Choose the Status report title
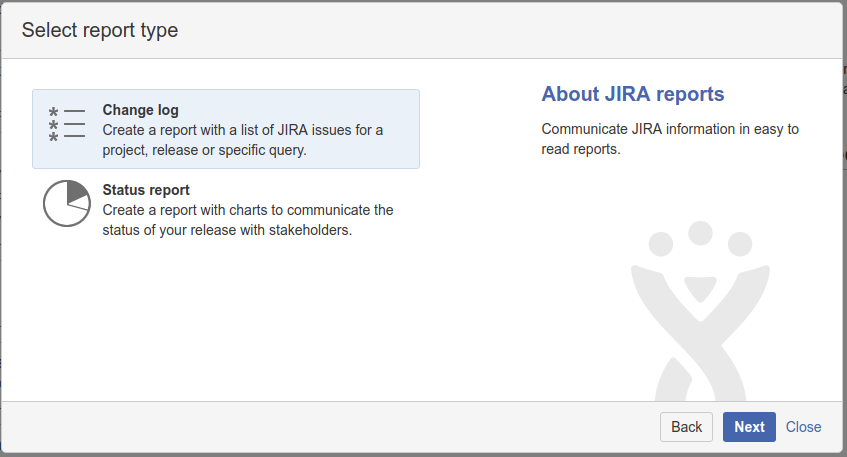The height and width of the screenshot is (457, 847). [146, 190]
